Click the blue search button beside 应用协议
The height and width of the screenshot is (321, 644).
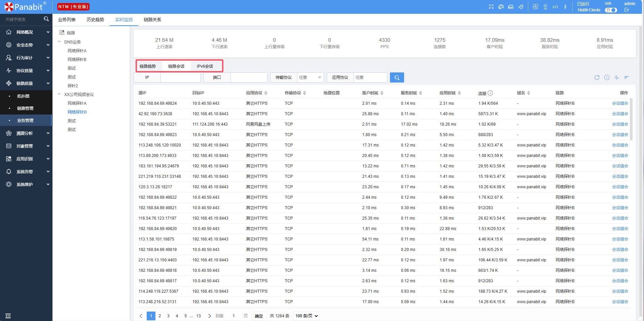[x=397, y=77]
